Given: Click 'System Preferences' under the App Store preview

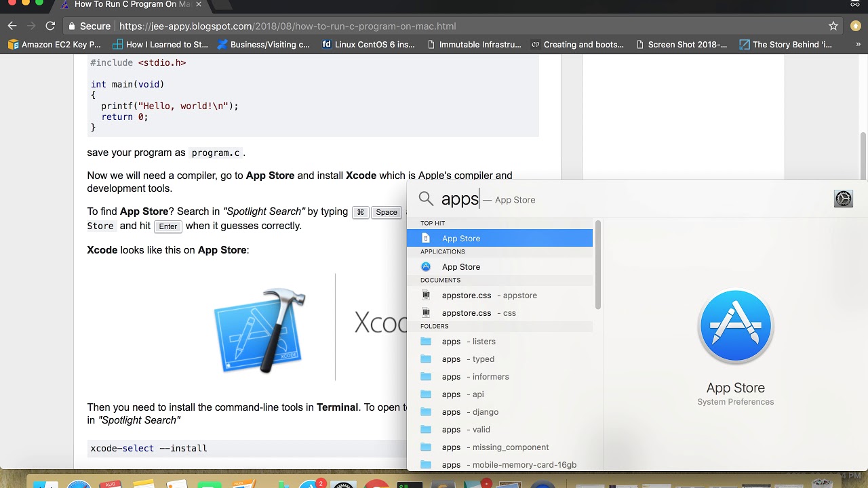Looking at the screenshot, I should coord(736,402).
